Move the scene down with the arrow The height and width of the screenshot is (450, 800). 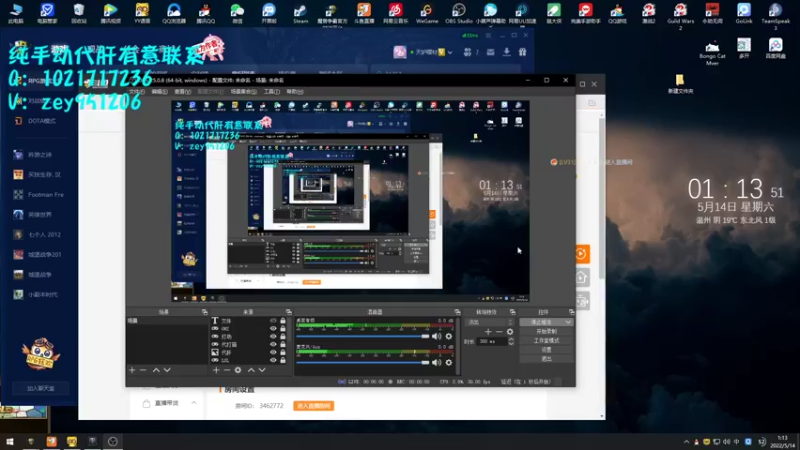pos(167,370)
